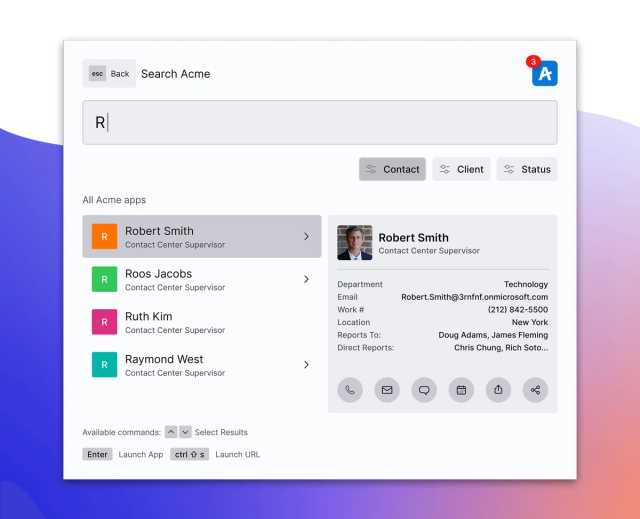Screen dimensions: 640x519
Task: Open the Acme logo with notification badge
Action: (544, 73)
